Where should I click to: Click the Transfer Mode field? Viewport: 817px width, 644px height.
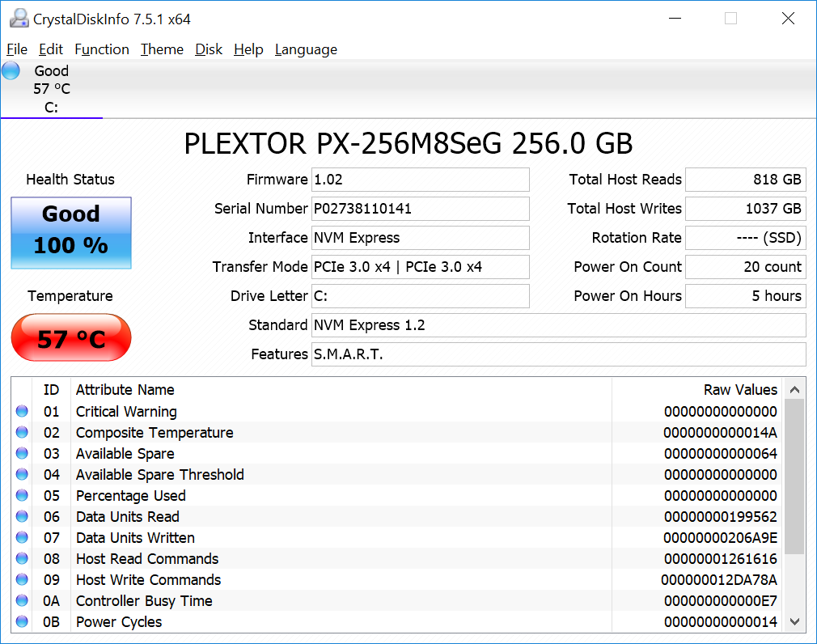click(421, 267)
